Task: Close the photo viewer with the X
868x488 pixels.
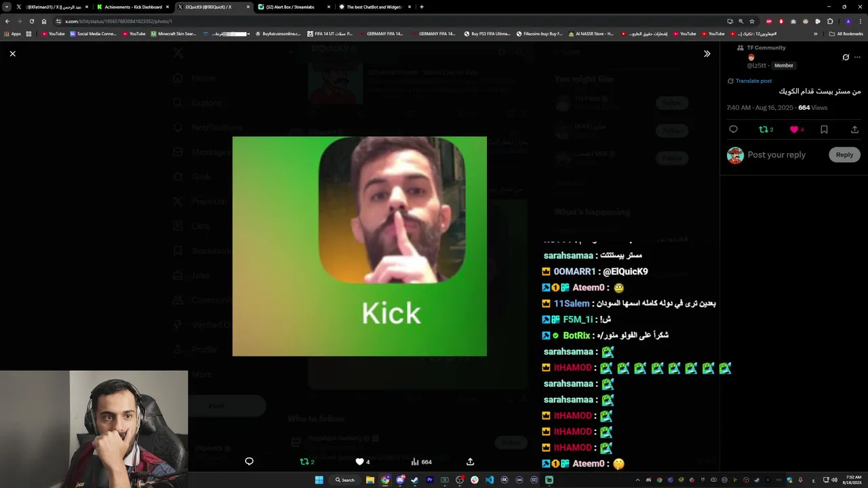Action: click(12, 54)
